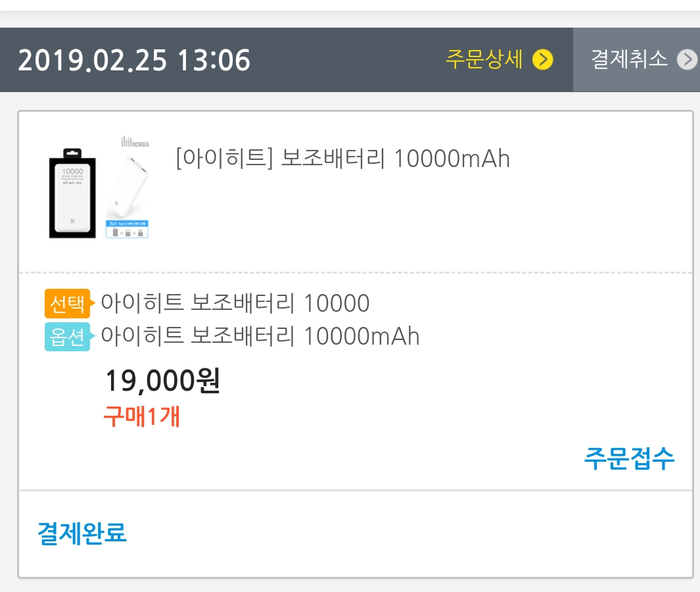This screenshot has height=592, width=700.
Task: Select the 주문접수 order status link
Action: [629, 458]
